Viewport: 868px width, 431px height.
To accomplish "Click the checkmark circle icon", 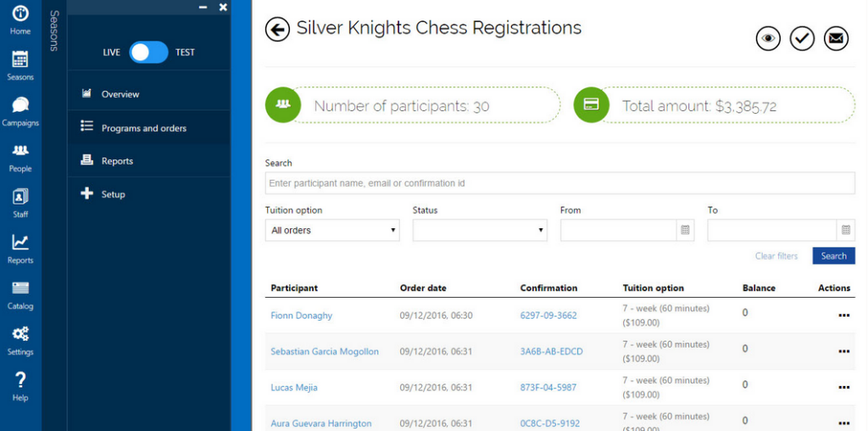I will (x=802, y=39).
